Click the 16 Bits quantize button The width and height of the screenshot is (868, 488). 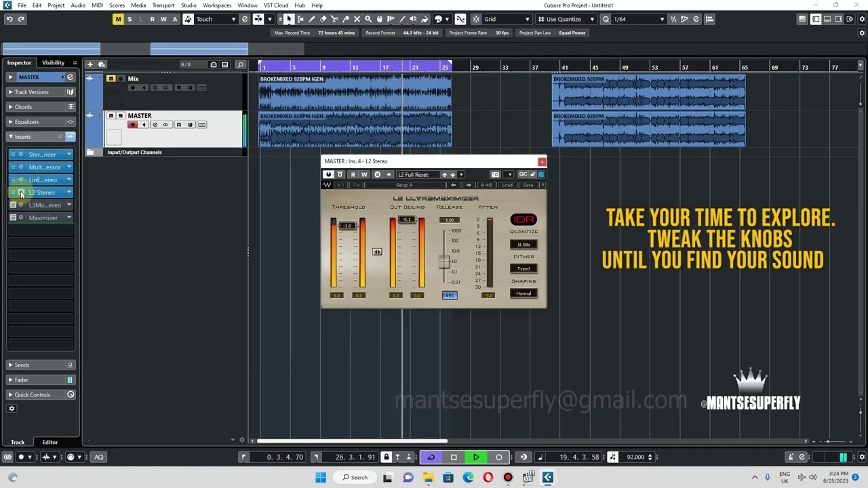coord(524,244)
